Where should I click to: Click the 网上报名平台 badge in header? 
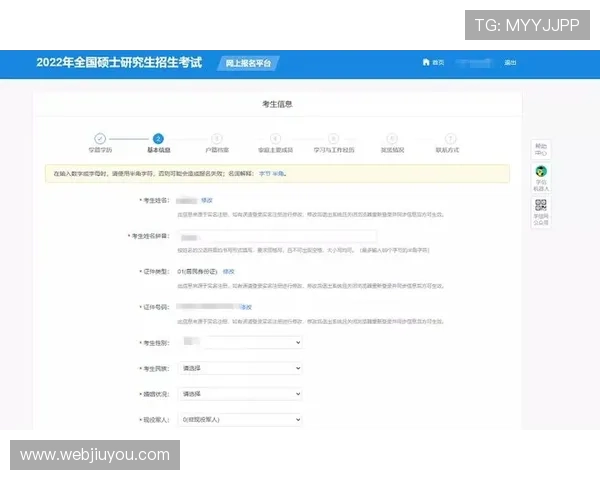(x=248, y=63)
